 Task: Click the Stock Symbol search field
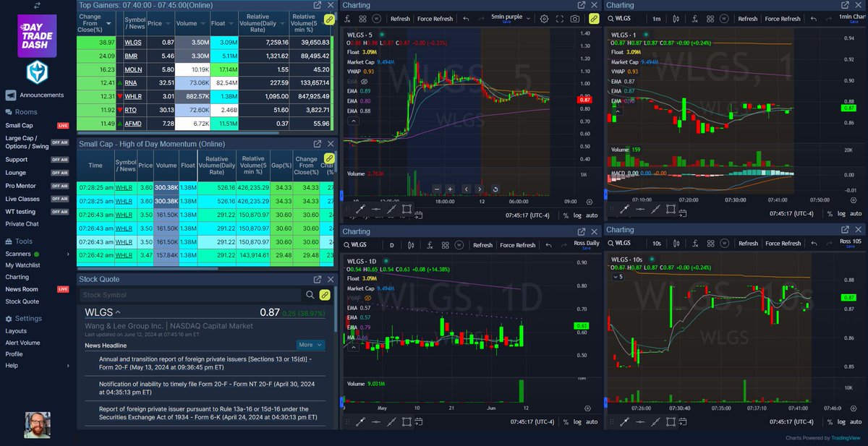click(190, 295)
